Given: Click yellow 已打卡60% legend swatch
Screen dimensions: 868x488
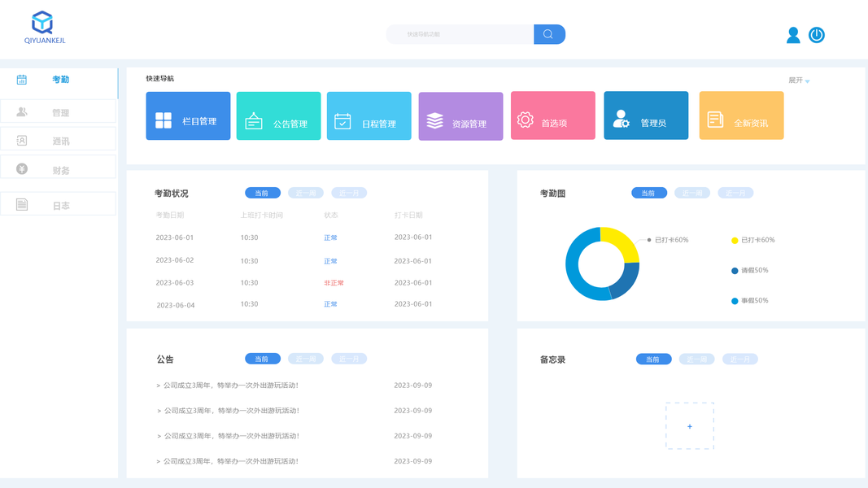Looking at the screenshot, I should click(735, 240).
